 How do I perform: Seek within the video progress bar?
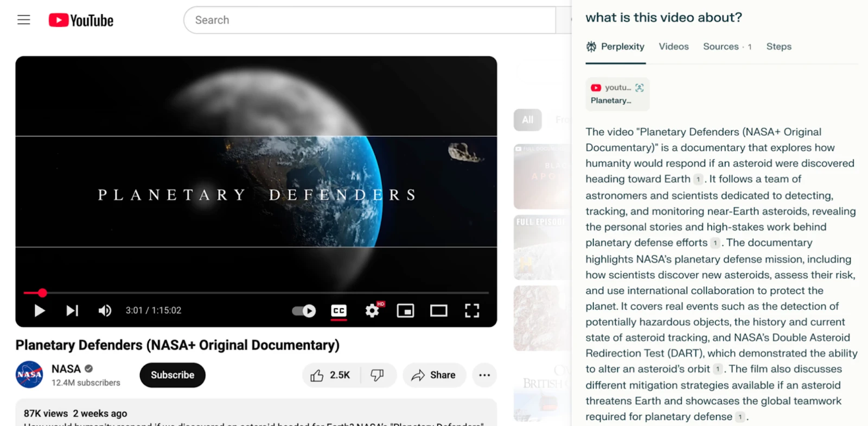tap(256, 293)
